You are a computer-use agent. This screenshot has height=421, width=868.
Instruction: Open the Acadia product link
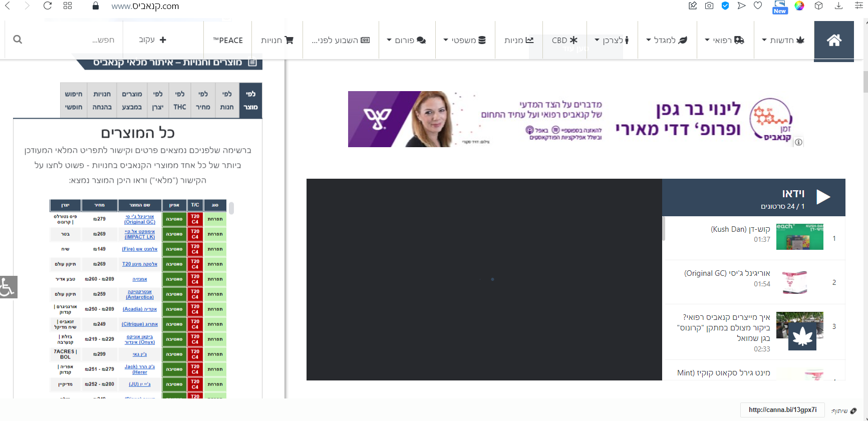pyautogui.click(x=140, y=309)
